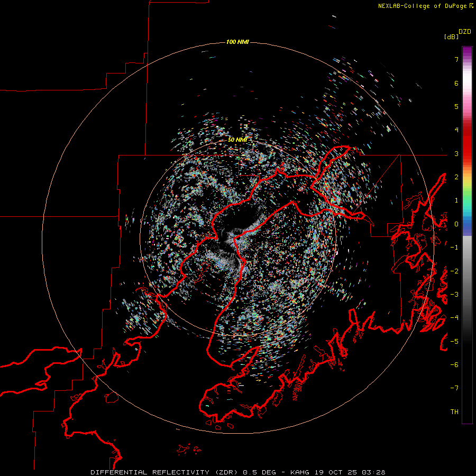The image size is (476, 476).
Task: Click the 100 NMI range ring label
Action: point(237,42)
